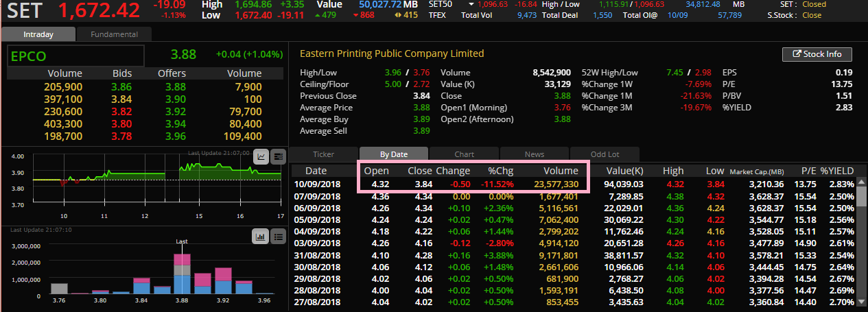The image size is (868, 312).
Task: Show intraday price panel as table view
Action: [278, 156]
